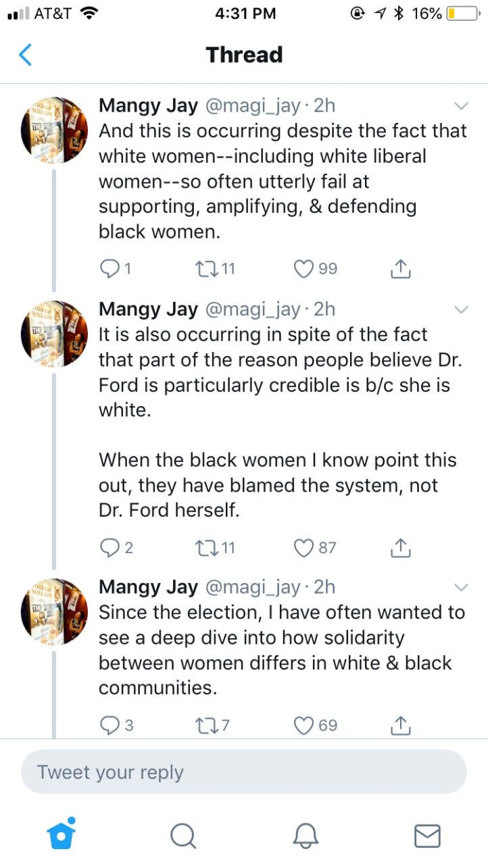The width and height of the screenshot is (488, 868).
Task: Tap the @magi_jay handle on first tweet
Action: click(x=251, y=105)
